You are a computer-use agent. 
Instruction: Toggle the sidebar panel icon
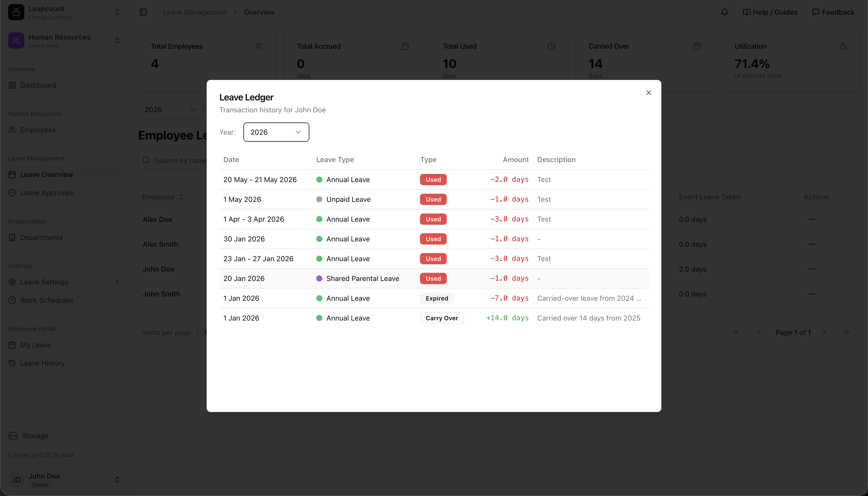tap(143, 12)
